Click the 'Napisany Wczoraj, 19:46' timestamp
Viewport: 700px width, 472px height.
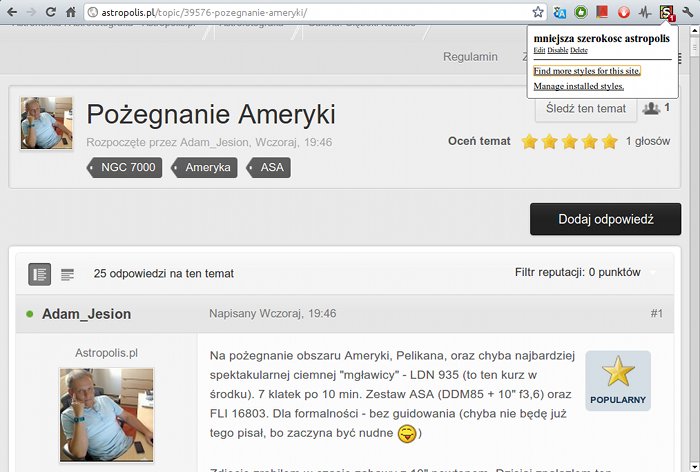coord(273,313)
